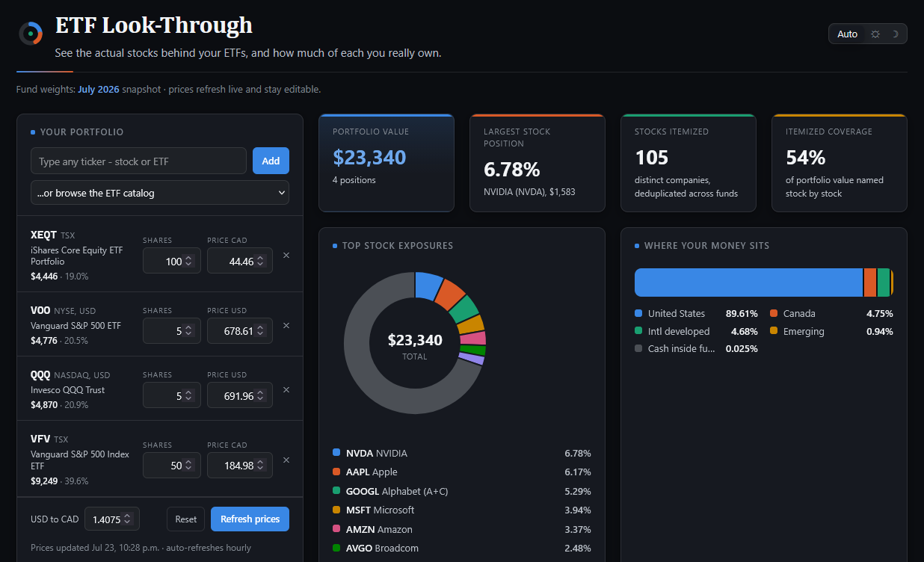
Task: Click the Canada 4.75% value
Action: click(x=880, y=313)
